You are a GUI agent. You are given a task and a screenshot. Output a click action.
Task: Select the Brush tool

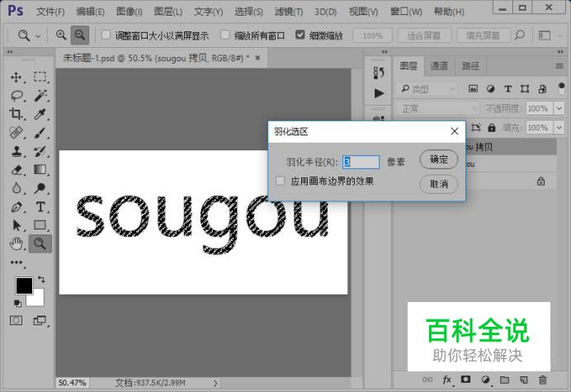[x=40, y=133]
